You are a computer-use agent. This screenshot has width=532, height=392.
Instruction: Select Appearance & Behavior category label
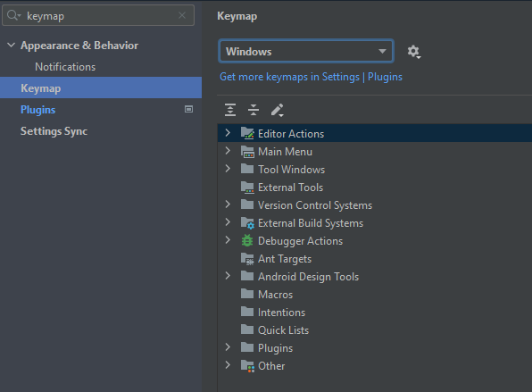79,46
